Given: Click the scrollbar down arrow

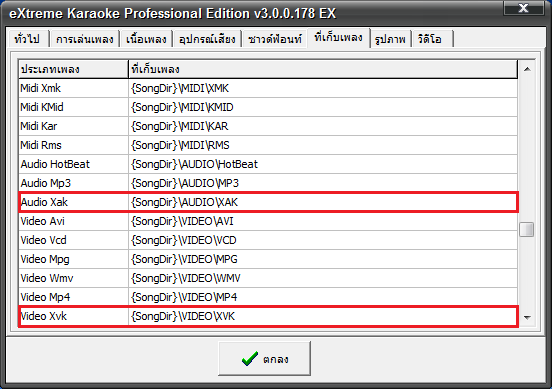Looking at the screenshot, I should click(527, 318).
